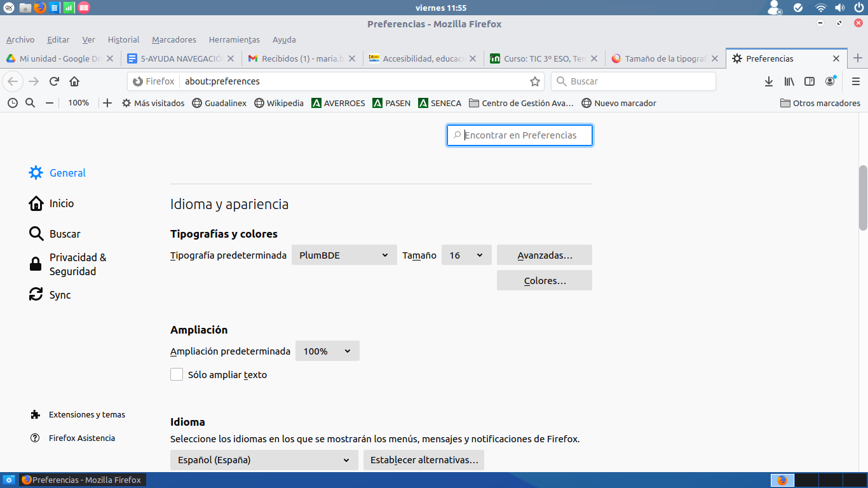Click the Colores... button
The height and width of the screenshot is (488, 868).
point(544,281)
